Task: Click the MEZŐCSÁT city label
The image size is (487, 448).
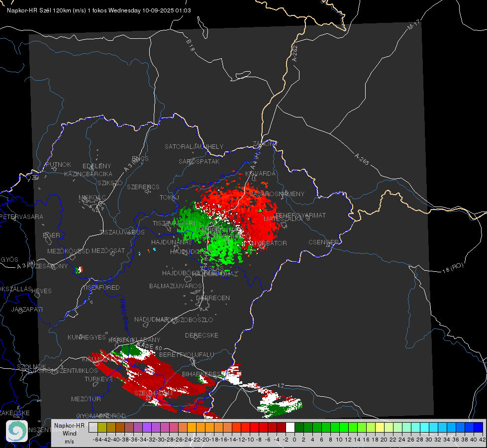Action: [x=108, y=250]
